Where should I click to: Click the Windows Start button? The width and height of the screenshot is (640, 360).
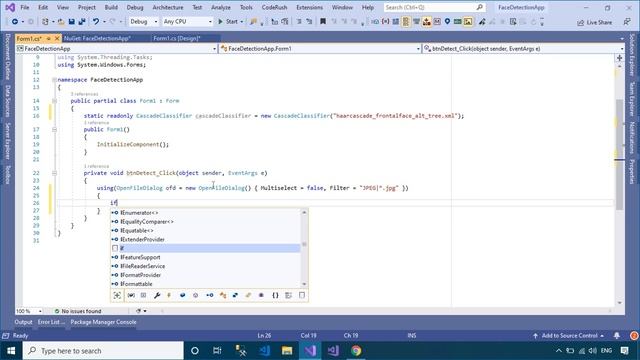click(x=11, y=351)
